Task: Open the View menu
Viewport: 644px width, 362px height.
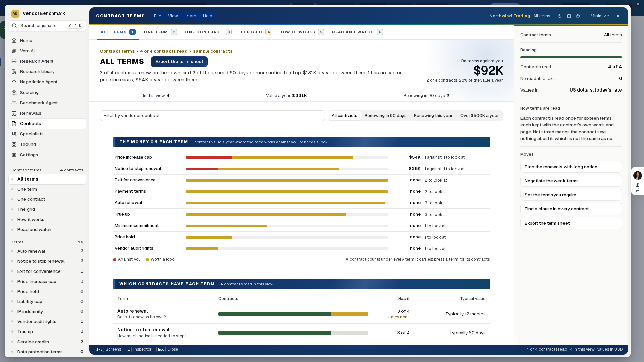Action: click(173, 16)
